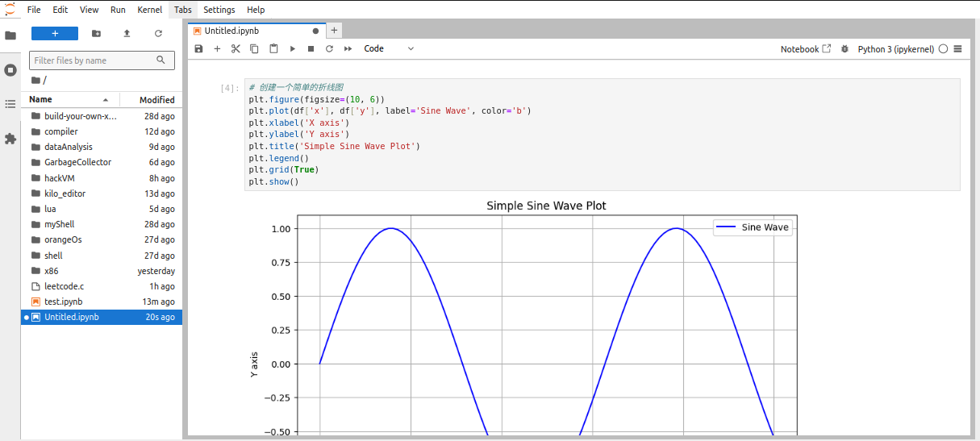The image size is (980, 441).
Task: Open the cell type Code dropdown
Action: [x=389, y=49]
